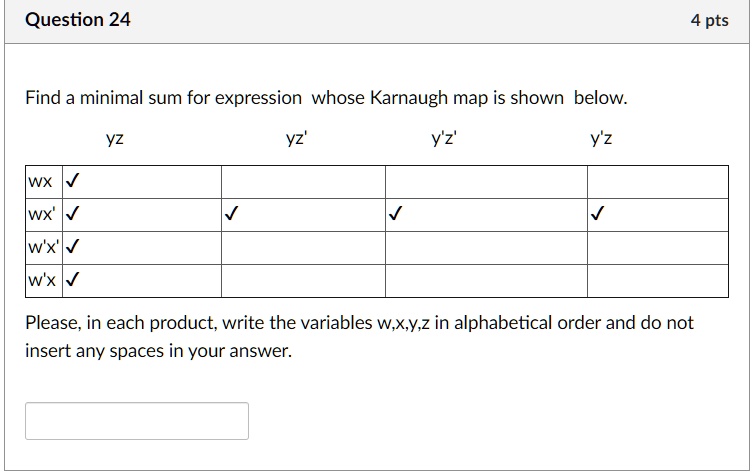Click the y'z' column header
The width and height of the screenshot is (755, 476).
[444, 138]
